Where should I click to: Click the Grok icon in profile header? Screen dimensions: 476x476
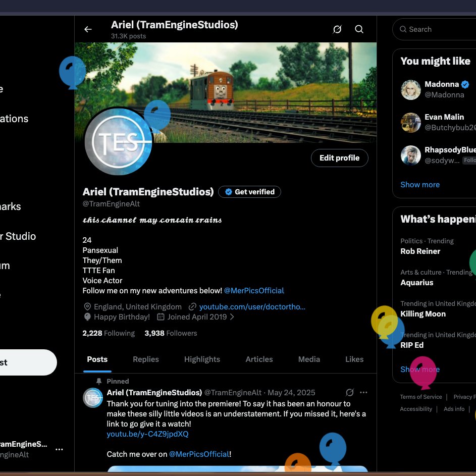pos(337,29)
